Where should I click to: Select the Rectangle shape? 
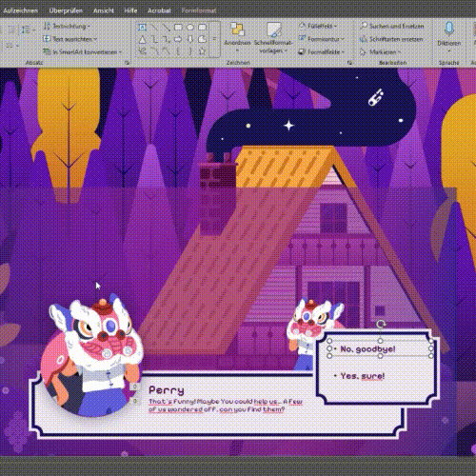click(x=178, y=27)
